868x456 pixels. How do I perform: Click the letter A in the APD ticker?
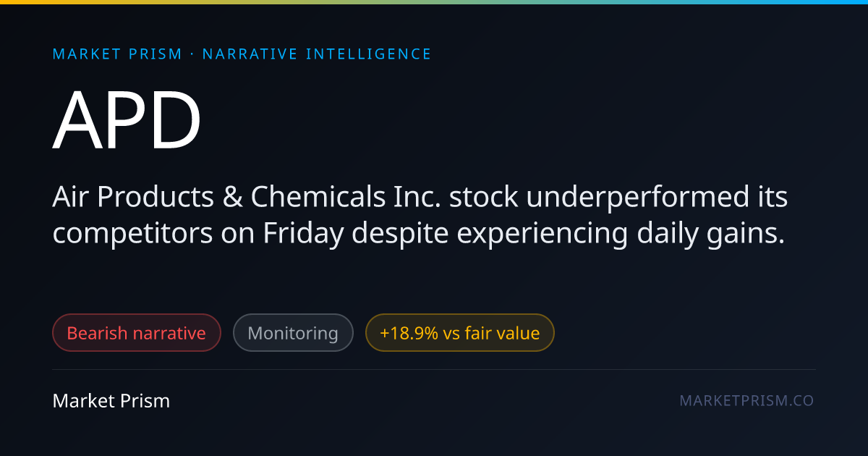click(78, 120)
